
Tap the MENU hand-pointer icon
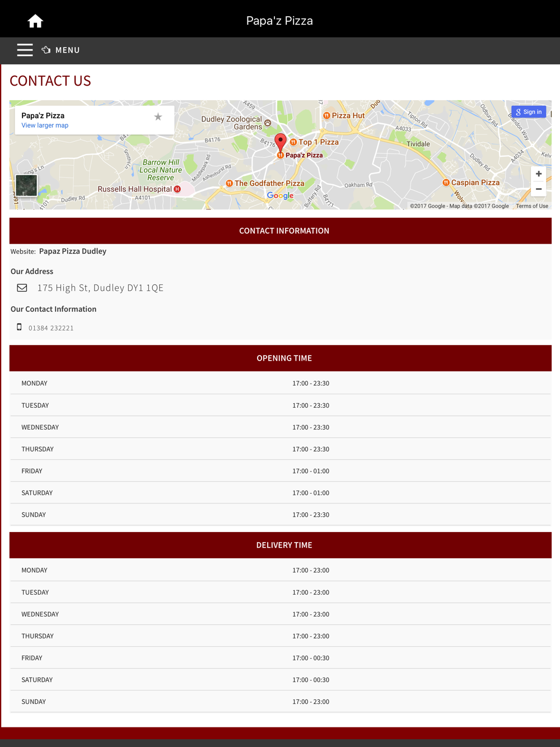[46, 50]
